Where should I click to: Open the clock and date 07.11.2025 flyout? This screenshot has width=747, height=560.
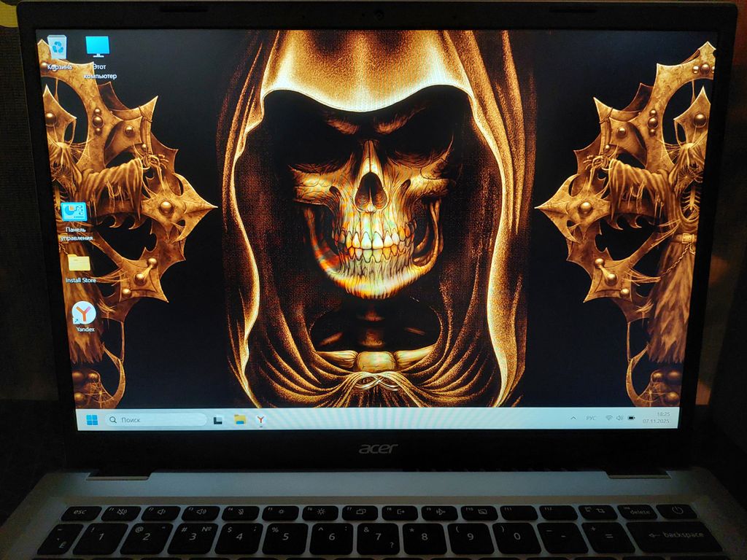[662, 418]
